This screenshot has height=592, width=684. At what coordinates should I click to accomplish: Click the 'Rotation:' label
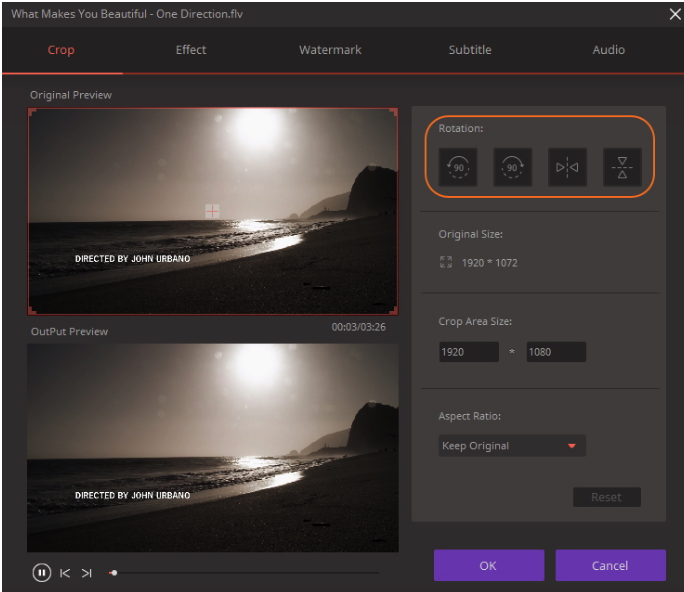461,128
